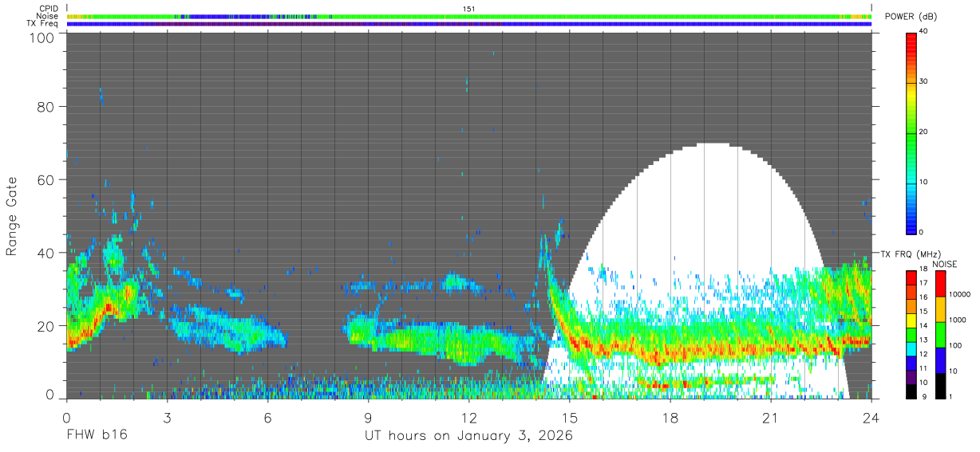The height and width of the screenshot is (452, 980).
Task: Click the TX FRQ tick label 15
Action: [923, 311]
